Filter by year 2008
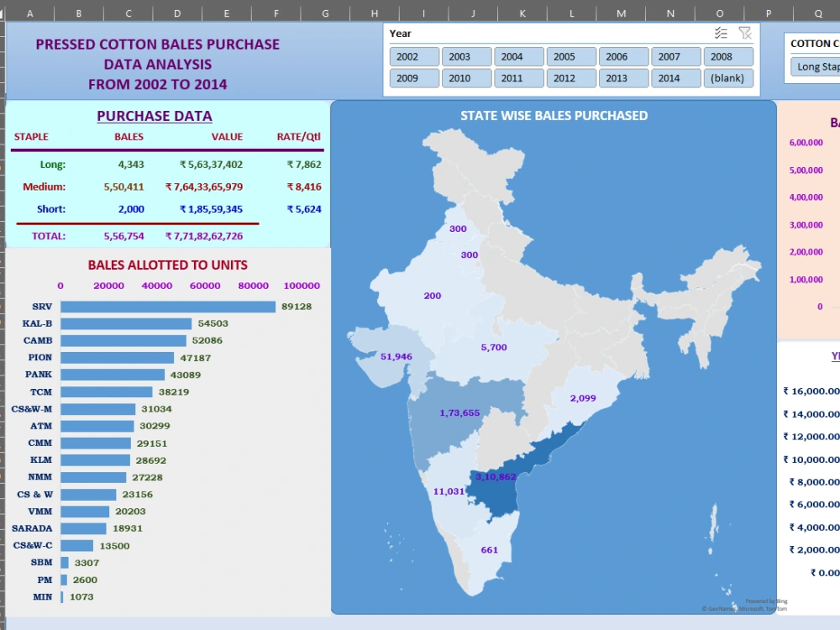Screen dimensions: 840x630 click(x=728, y=56)
